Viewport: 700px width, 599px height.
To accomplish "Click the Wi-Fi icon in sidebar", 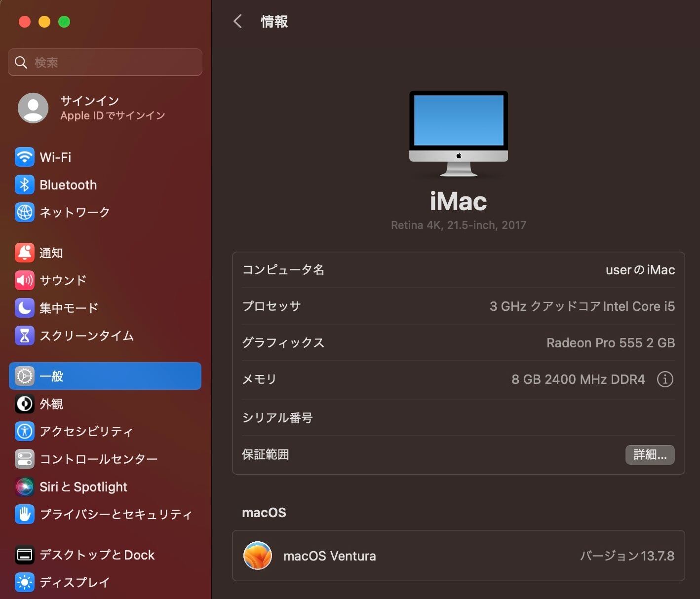I will [x=25, y=157].
